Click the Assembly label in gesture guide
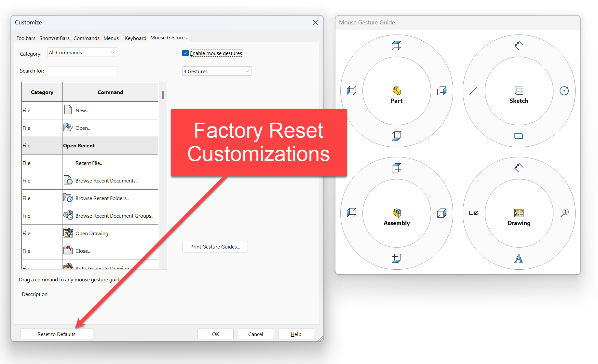The image size is (598, 364). click(397, 223)
